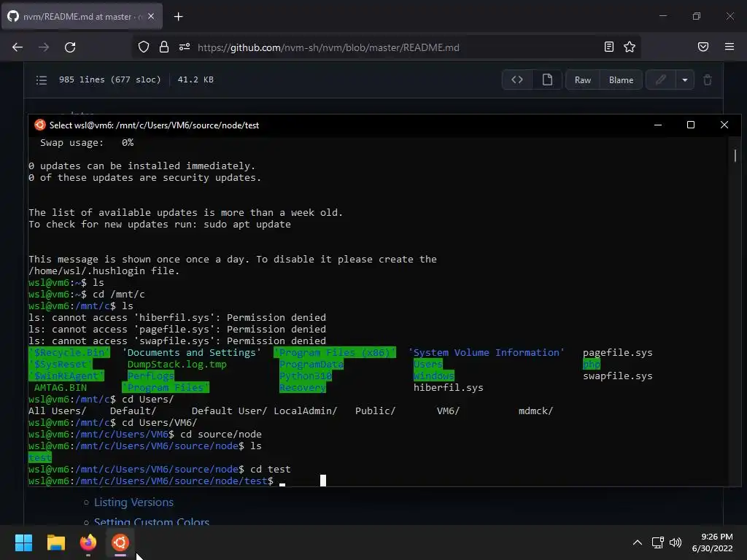Click 'swapfile.sys' in the ls output column
Viewport: 747px width, 560px height.
tap(617, 376)
